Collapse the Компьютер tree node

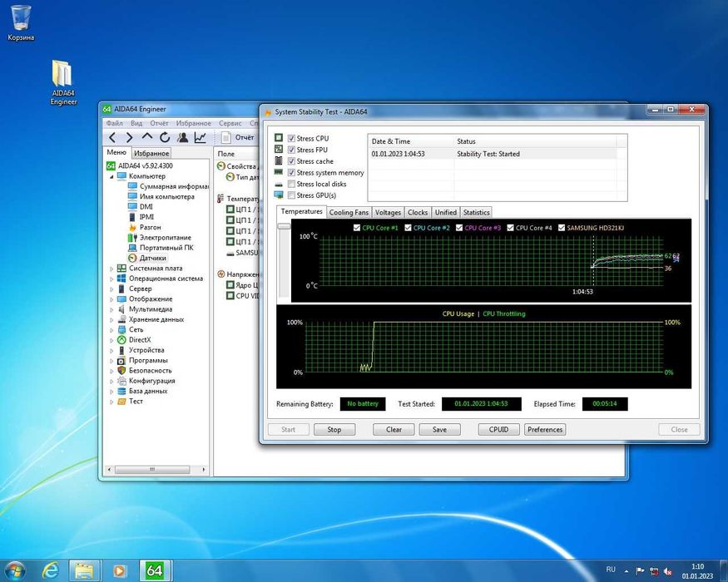[111, 177]
